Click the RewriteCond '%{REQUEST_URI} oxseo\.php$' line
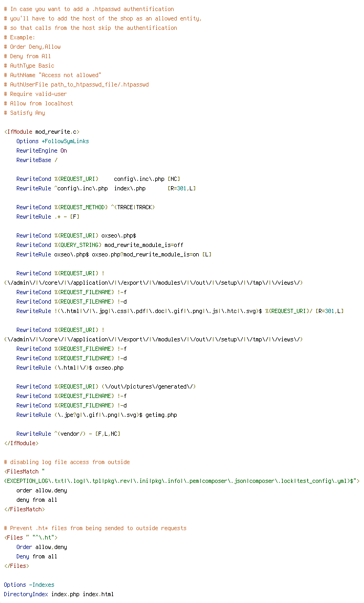The height and width of the screenshot is (603, 364). pyautogui.click(x=76, y=235)
